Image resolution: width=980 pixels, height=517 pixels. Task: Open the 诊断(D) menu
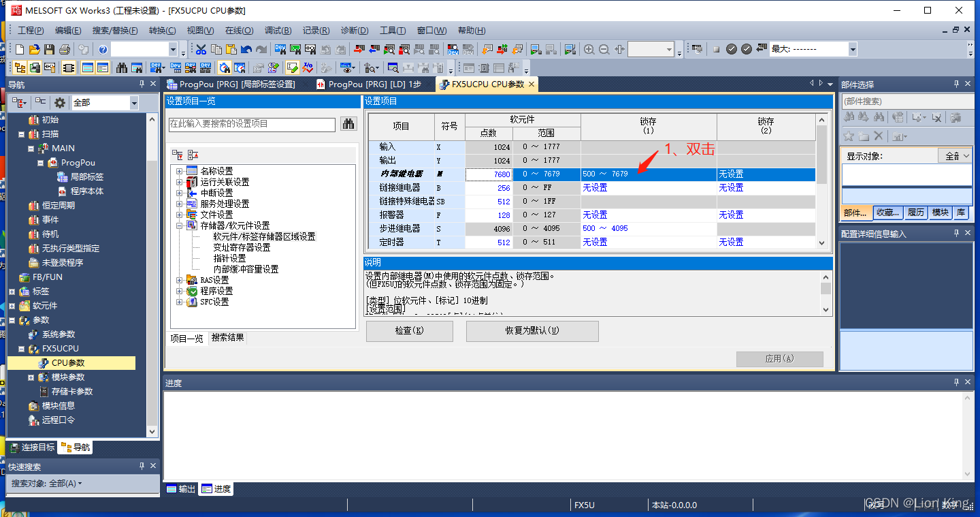355,31
